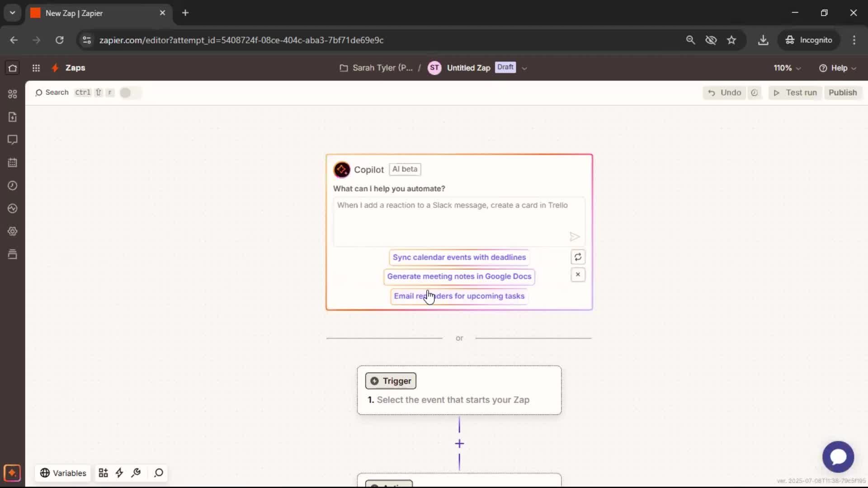This screenshot has width=868, height=488.
Task: Open the tab search dropdown arrow
Action: pos(12,13)
